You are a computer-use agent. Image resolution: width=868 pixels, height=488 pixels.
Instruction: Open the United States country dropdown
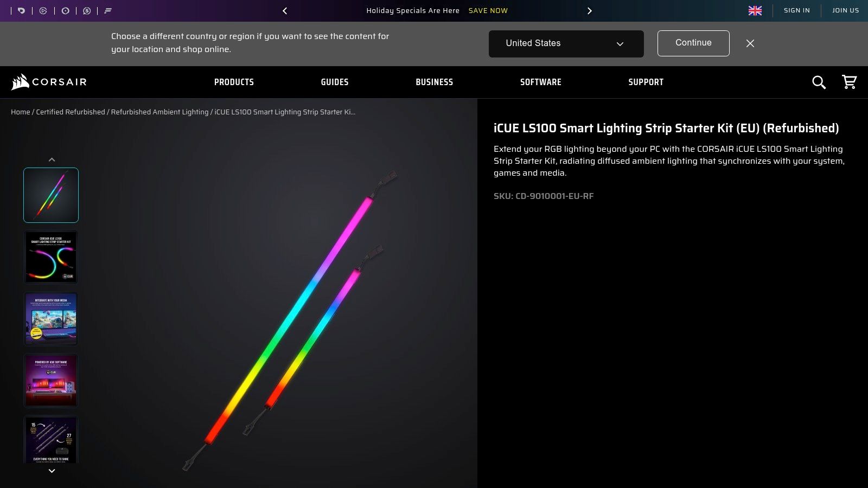pyautogui.click(x=566, y=43)
